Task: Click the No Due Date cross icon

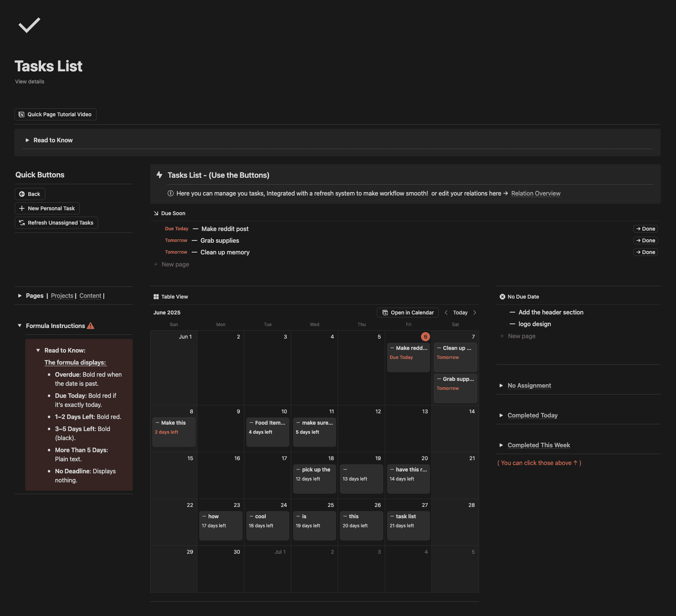Action: 502,297
